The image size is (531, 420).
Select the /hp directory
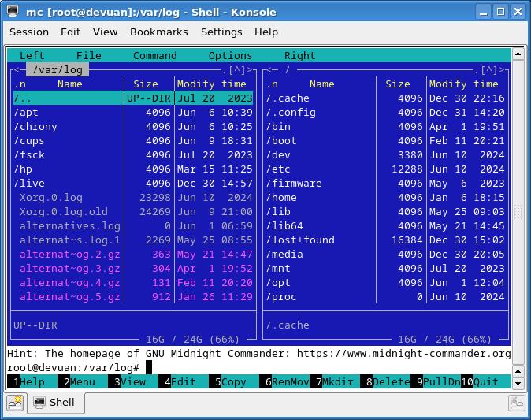133,169
